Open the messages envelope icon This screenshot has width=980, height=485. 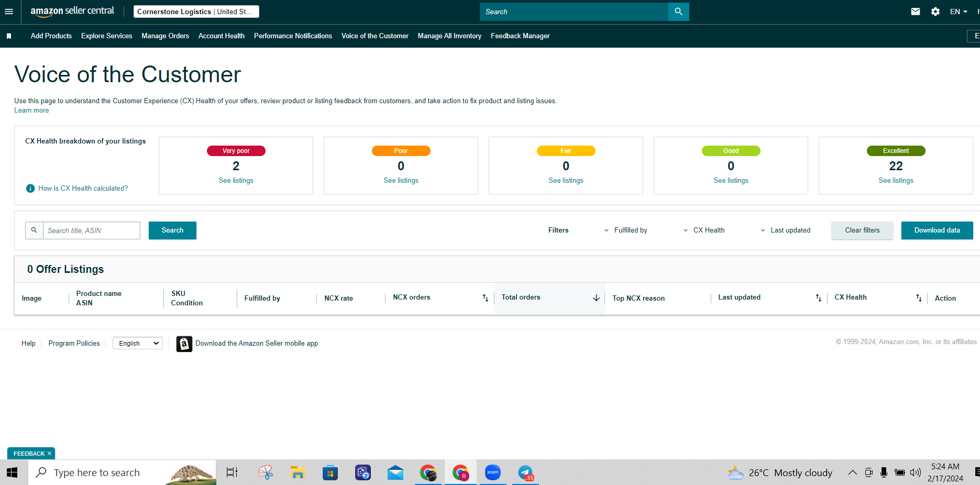(915, 12)
